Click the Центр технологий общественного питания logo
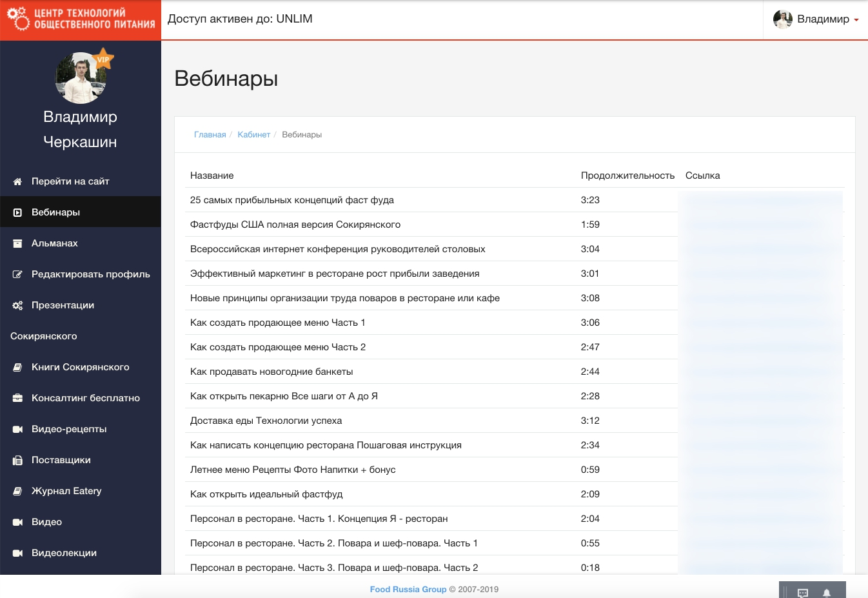The height and width of the screenshot is (598, 868). point(81,19)
